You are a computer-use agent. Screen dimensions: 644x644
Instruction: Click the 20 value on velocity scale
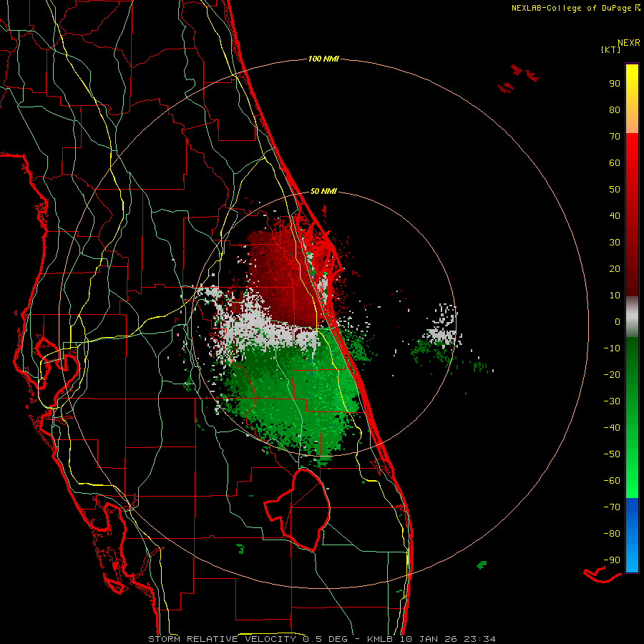[x=615, y=269]
